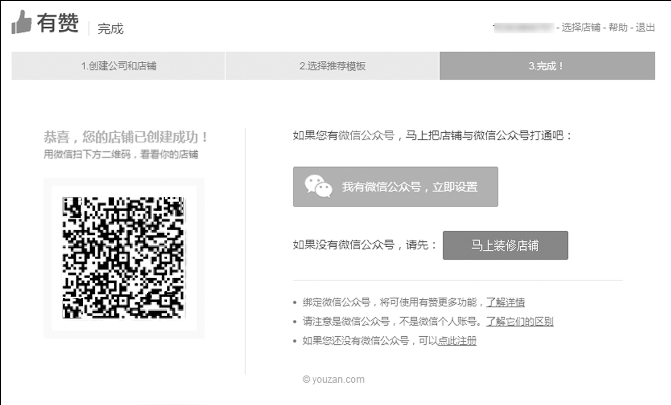671x405 pixels.
Task: Click the WeChat chat bubble icon
Action: [318, 187]
